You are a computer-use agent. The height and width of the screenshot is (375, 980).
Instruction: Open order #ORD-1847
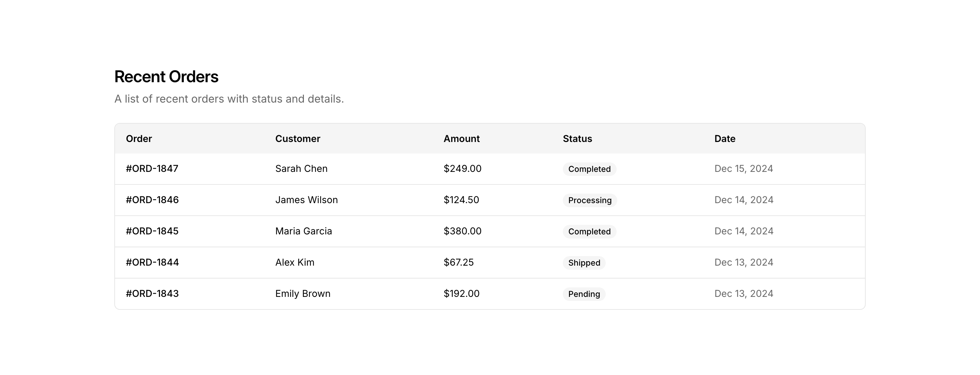click(x=152, y=169)
